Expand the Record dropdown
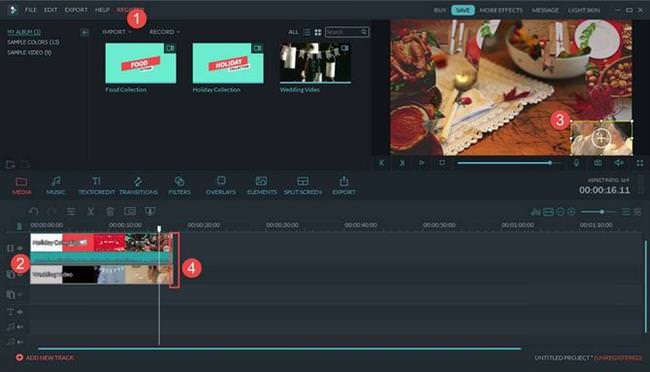 165,32
